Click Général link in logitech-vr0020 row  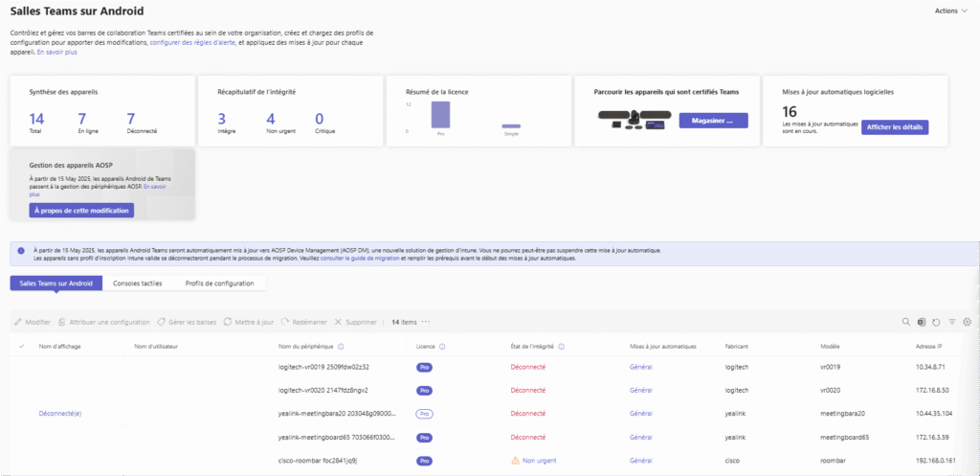(x=640, y=391)
